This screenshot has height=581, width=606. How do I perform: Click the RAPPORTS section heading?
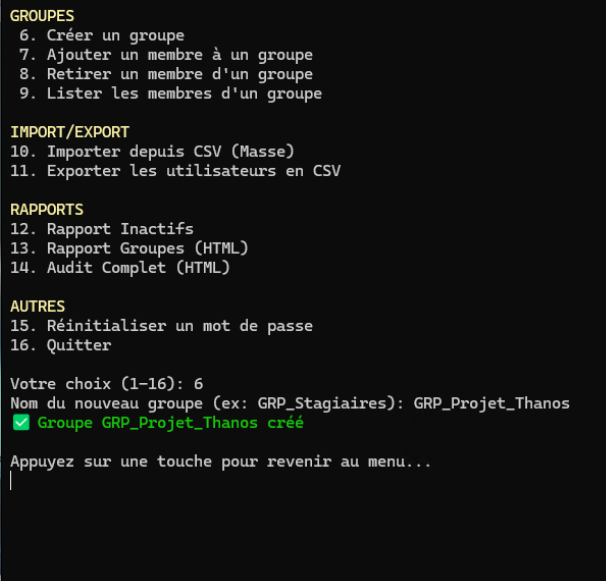click(47, 210)
